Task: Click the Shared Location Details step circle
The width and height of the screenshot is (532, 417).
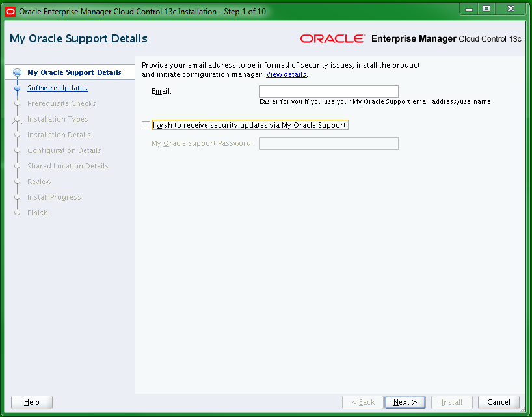Action: 18,166
